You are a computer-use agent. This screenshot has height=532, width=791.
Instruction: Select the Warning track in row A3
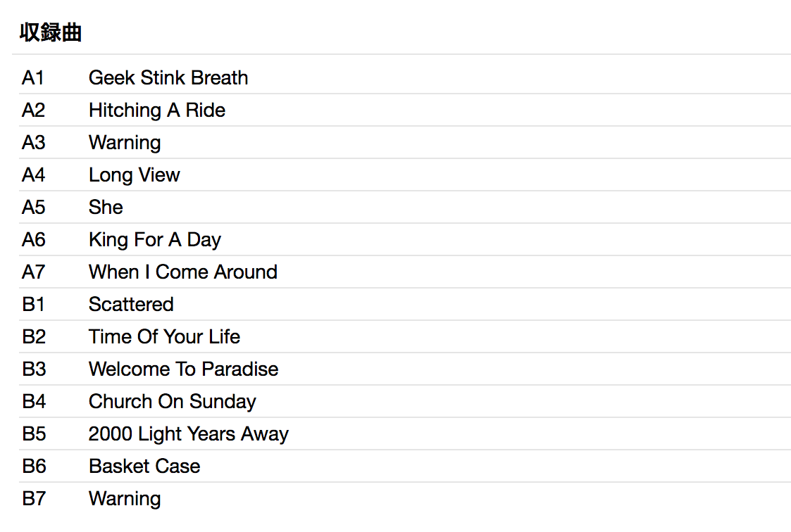click(125, 142)
